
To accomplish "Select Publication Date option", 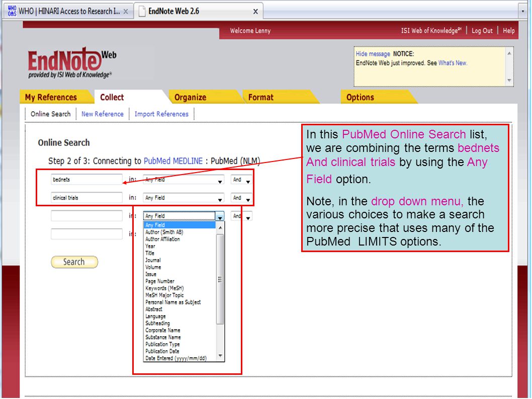I will tap(180, 351).
